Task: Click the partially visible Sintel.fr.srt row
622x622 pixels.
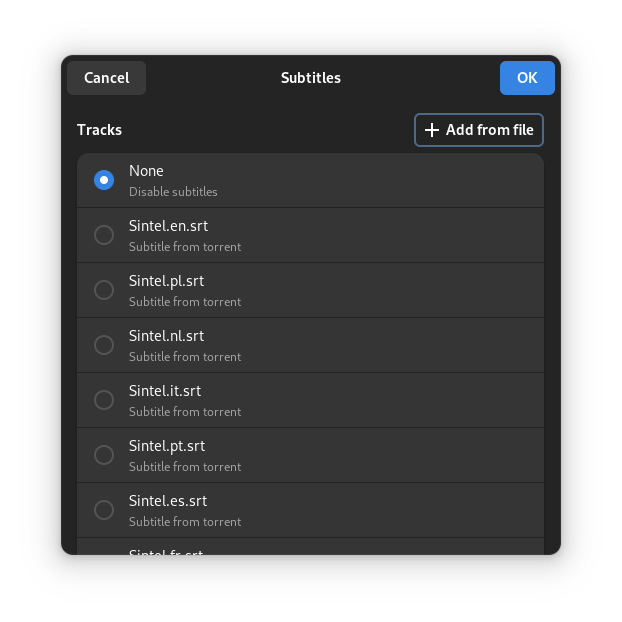Action: 310,547
